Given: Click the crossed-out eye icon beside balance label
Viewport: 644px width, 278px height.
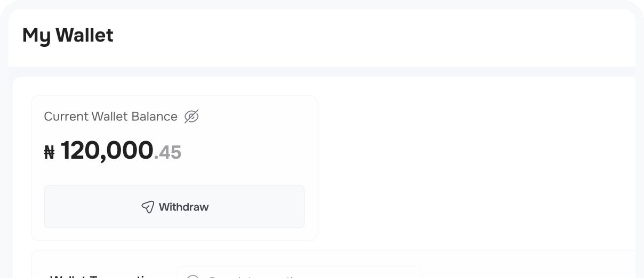Looking at the screenshot, I should (x=191, y=116).
